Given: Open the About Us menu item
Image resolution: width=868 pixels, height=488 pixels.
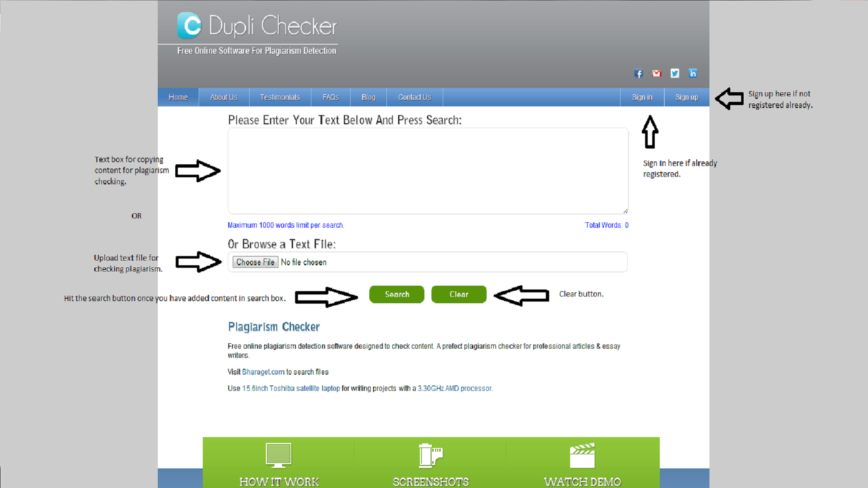Looking at the screenshot, I should point(224,96).
